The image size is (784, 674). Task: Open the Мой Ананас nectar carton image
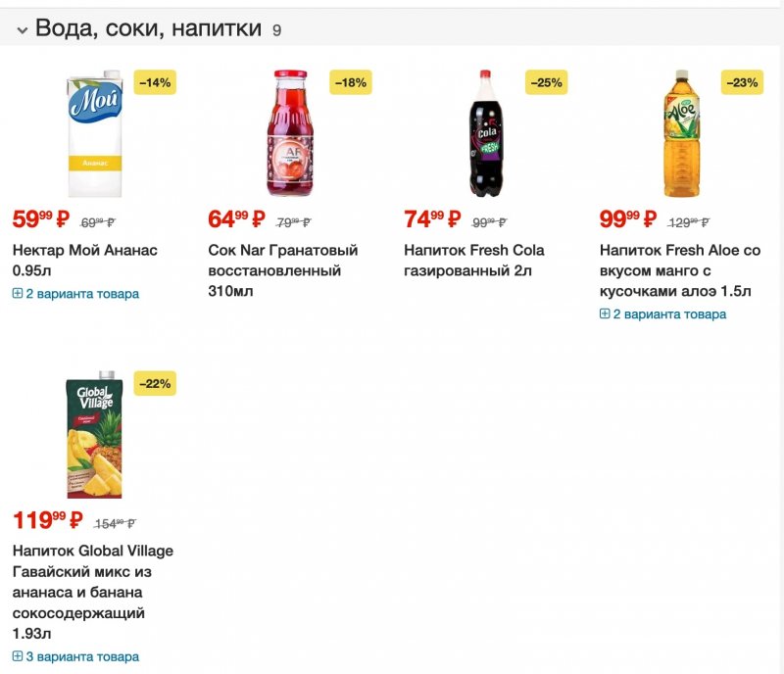(94, 133)
